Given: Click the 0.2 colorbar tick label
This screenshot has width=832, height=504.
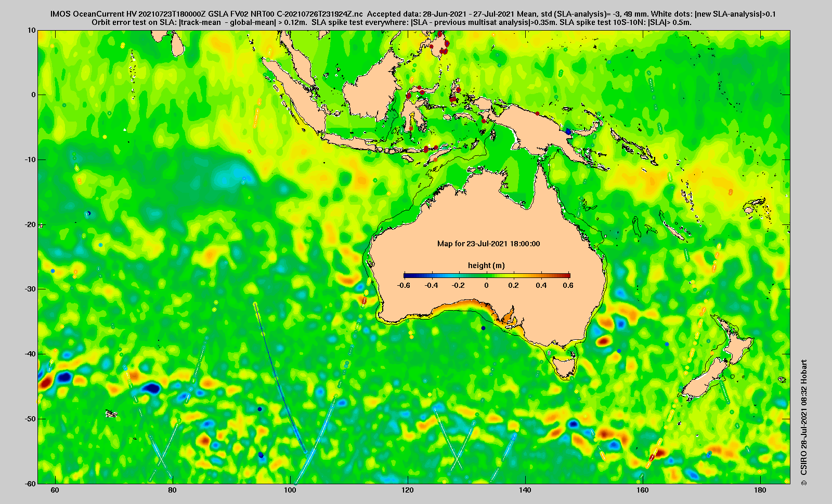Looking at the screenshot, I should click(514, 285).
